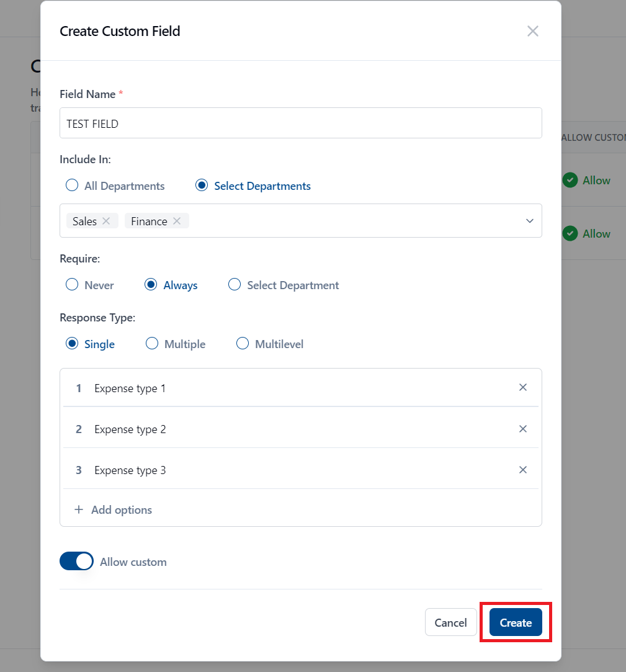Viewport: 626px width, 672px height.
Task: Choose Single response type
Action: click(x=72, y=344)
